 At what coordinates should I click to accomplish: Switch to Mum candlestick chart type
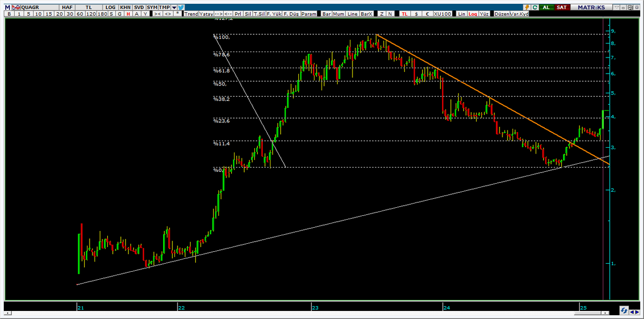[x=339, y=14]
